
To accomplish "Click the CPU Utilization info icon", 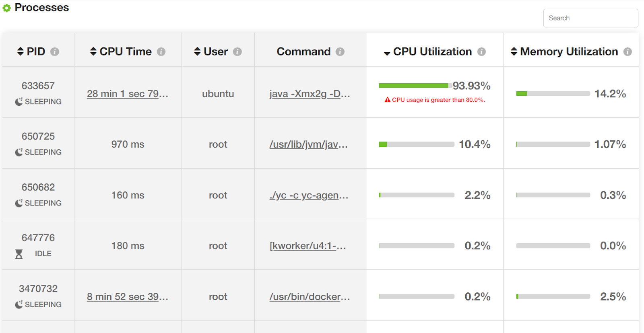I will tap(481, 52).
